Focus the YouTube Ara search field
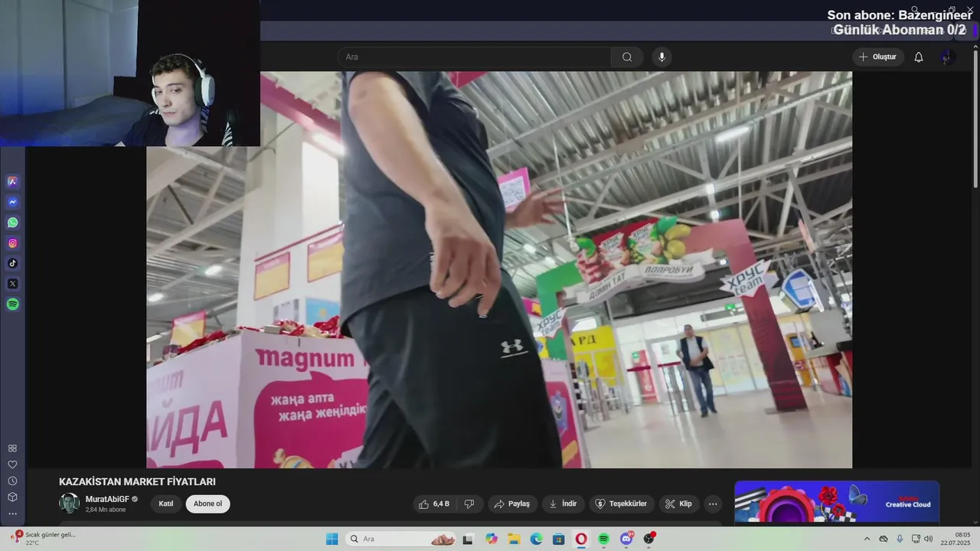 (475, 57)
